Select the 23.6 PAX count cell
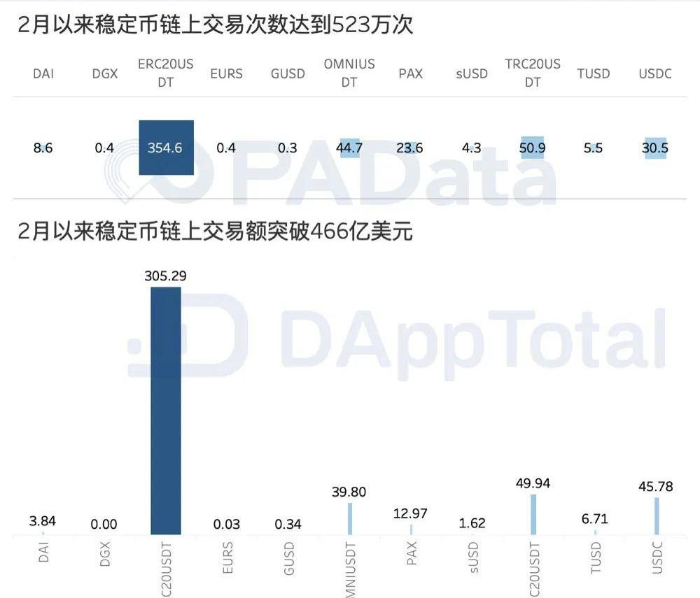This screenshot has width=700, height=598. [x=410, y=148]
